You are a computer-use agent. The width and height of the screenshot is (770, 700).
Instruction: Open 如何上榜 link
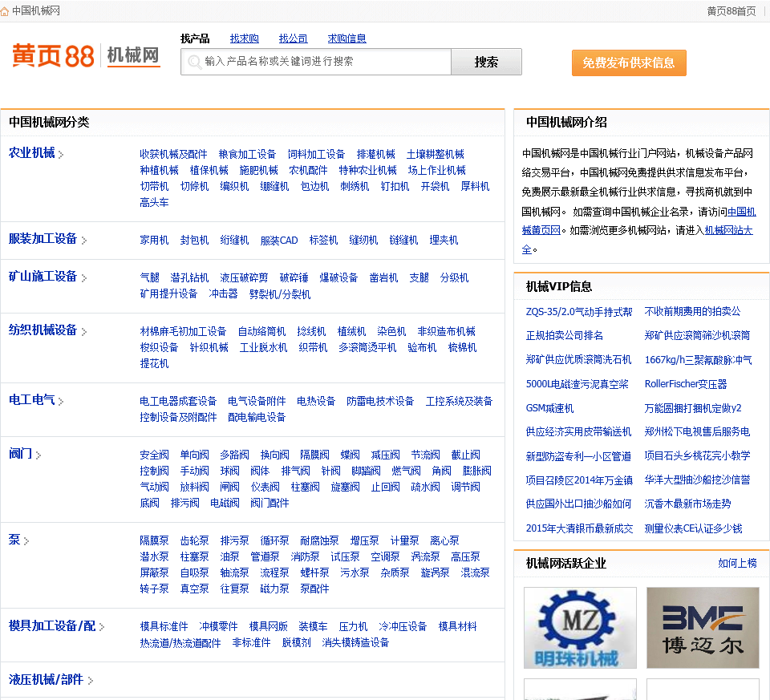coord(737,564)
